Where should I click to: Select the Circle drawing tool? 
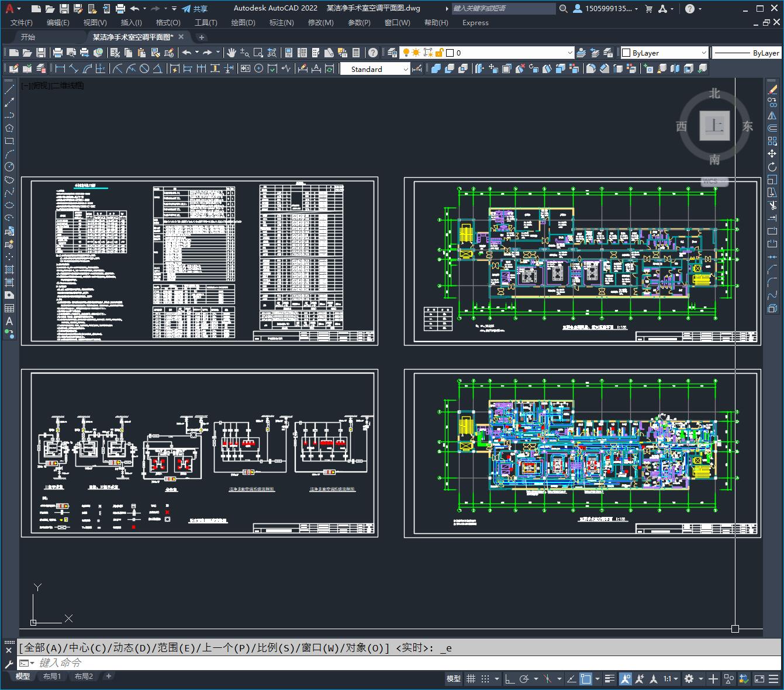(9, 167)
